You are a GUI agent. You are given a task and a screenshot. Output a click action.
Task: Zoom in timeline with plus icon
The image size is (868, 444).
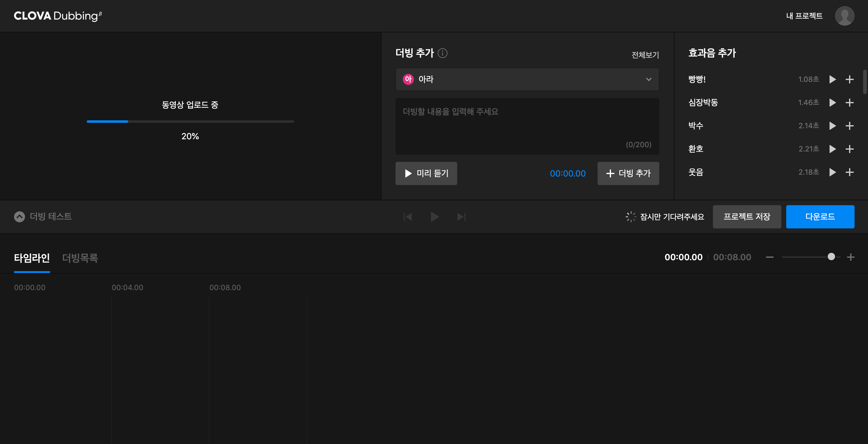pos(851,257)
